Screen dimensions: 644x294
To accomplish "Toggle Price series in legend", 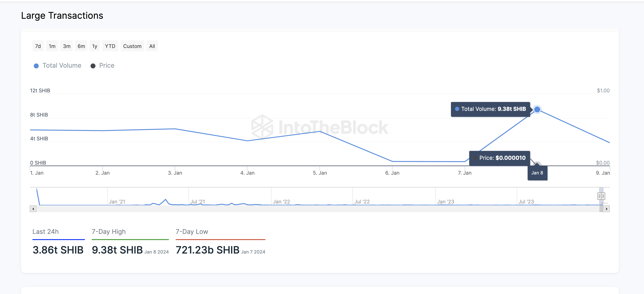I will [x=107, y=65].
